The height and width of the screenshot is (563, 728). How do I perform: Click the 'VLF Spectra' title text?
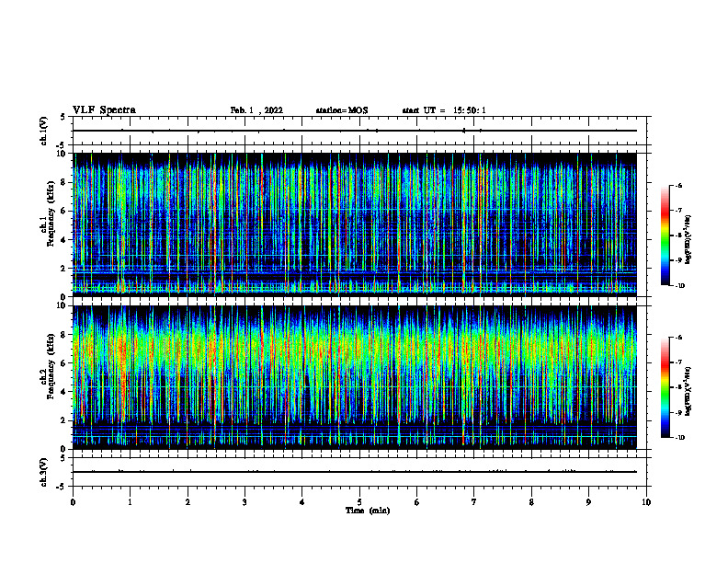(x=104, y=110)
